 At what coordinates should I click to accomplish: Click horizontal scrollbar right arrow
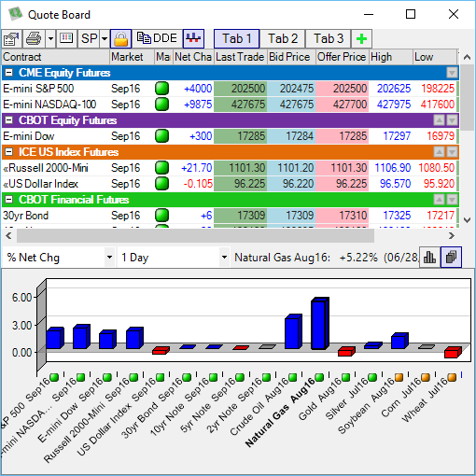click(452, 236)
